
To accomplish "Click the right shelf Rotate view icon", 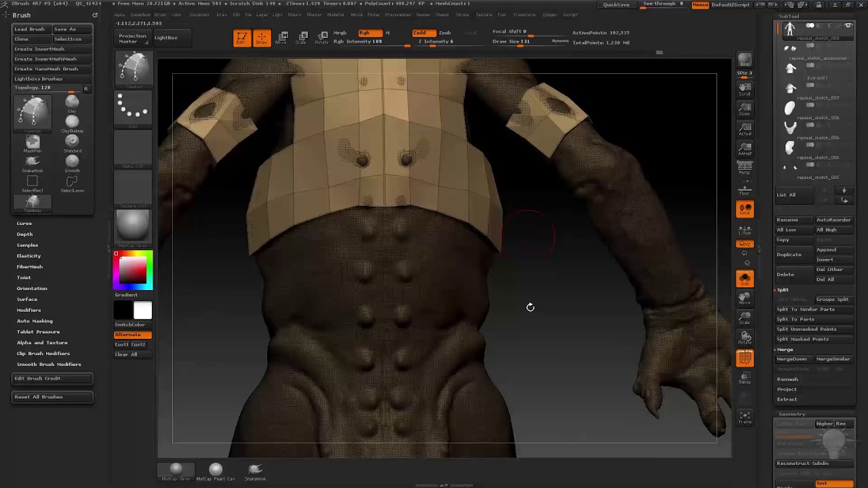I will click(x=745, y=337).
